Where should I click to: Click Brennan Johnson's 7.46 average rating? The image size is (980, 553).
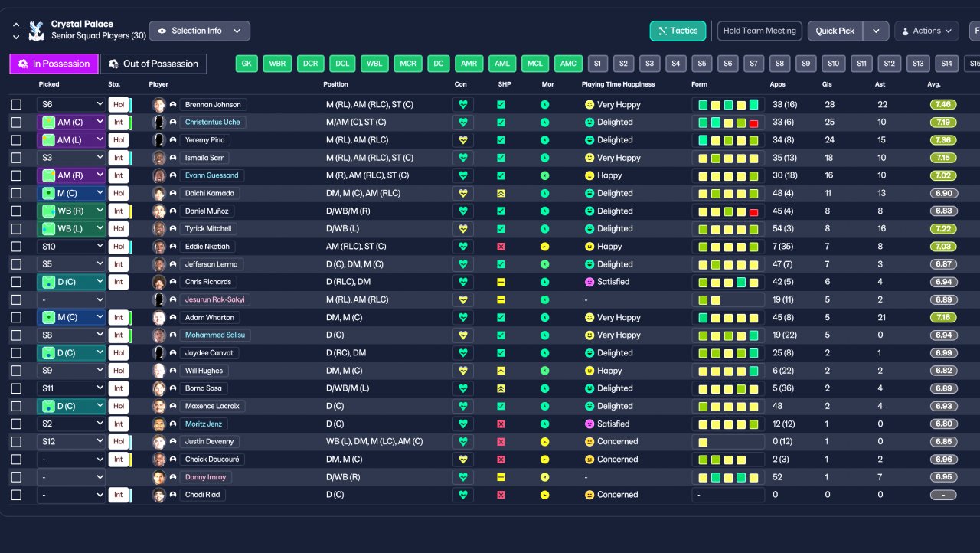coord(943,105)
